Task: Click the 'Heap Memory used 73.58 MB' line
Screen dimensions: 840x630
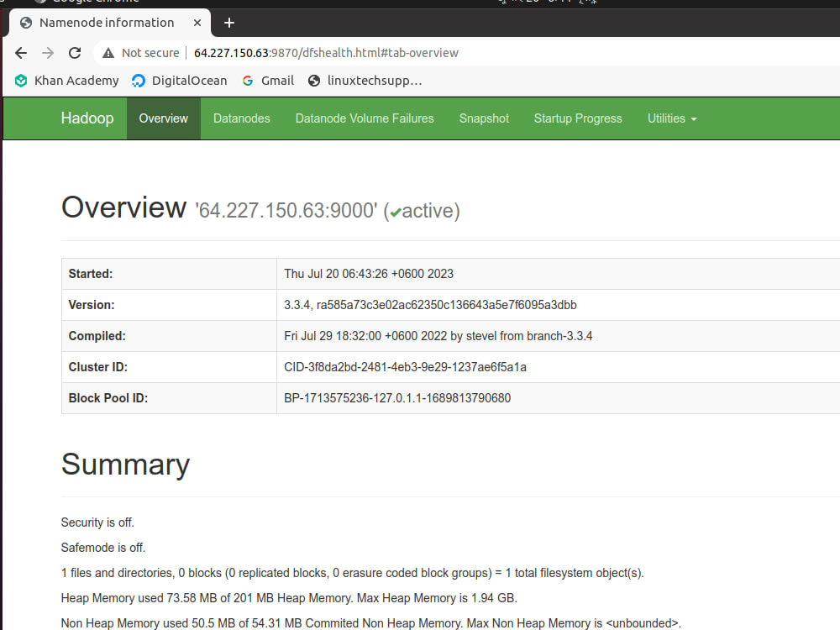Action: tap(289, 598)
